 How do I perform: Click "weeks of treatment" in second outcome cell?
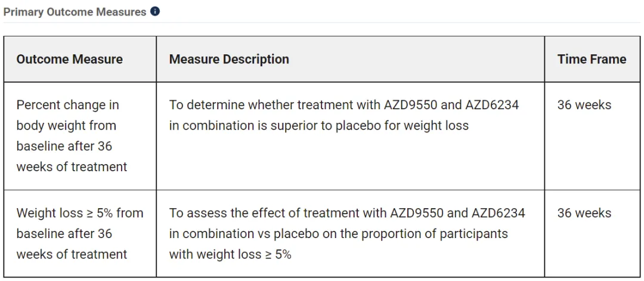pyautogui.click(x=72, y=254)
